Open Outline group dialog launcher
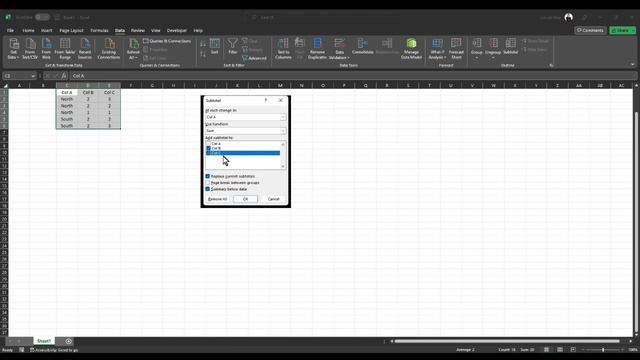 coord(551,65)
